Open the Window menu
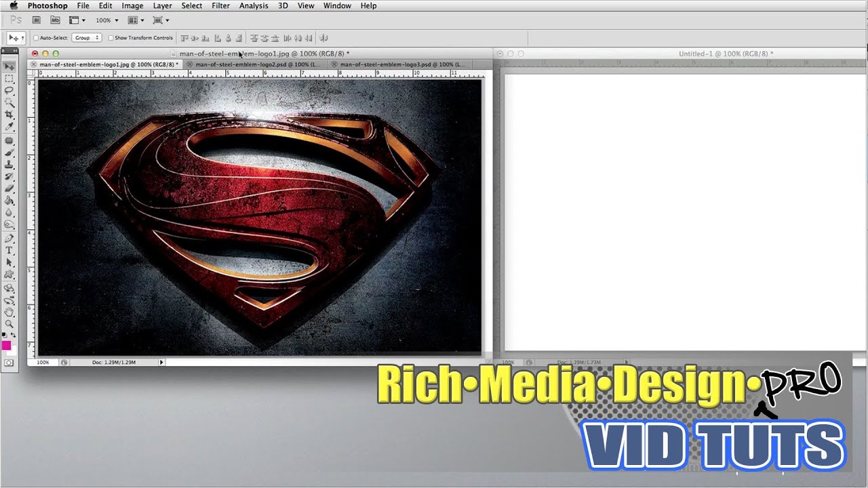The width and height of the screenshot is (868, 488). [x=337, y=5]
